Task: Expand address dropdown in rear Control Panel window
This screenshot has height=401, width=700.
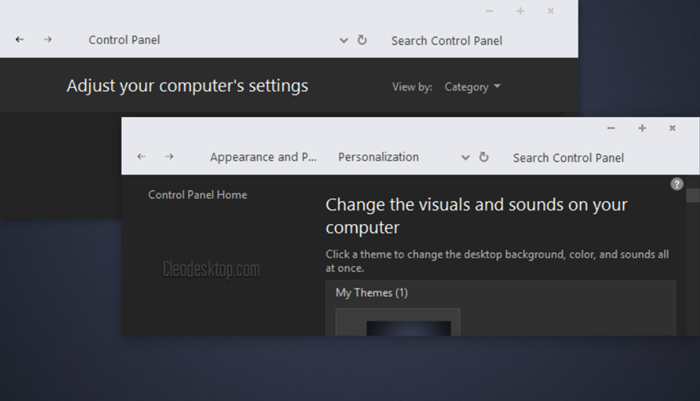Action: [x=344, y=40]
